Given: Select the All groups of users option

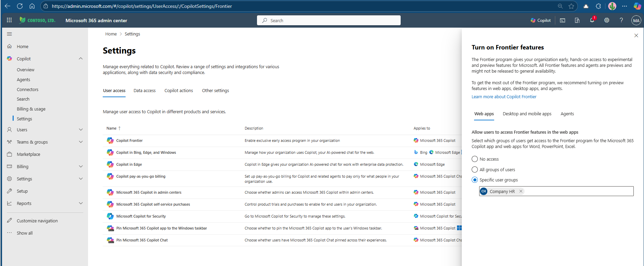Looking at the screenshot, I should pyautogui.click(x=493, y=169).
